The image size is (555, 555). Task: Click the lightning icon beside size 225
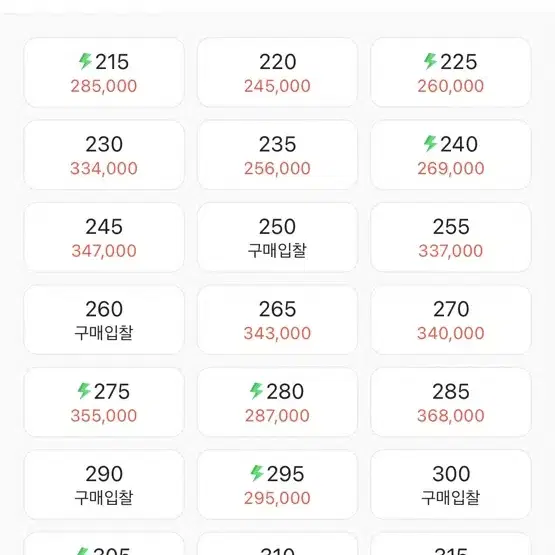(430, 61)
